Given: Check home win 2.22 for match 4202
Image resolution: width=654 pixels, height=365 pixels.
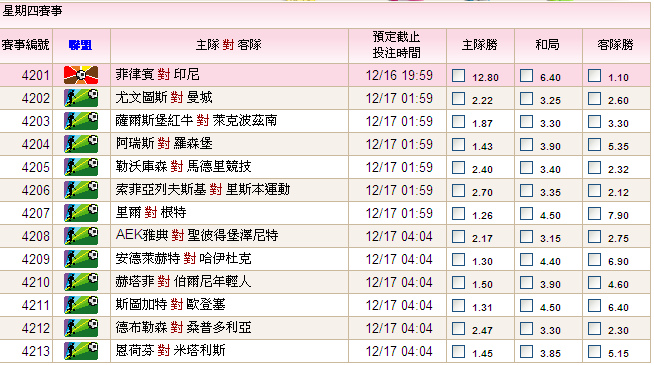Looking at the screenshot, I should pyautogui.click(x=458, y=98).
